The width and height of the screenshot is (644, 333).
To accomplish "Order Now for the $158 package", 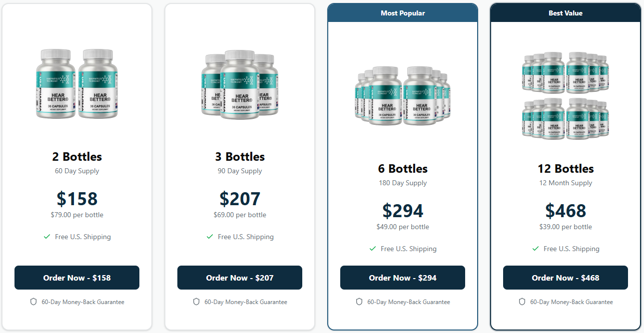I will point(77,278).
